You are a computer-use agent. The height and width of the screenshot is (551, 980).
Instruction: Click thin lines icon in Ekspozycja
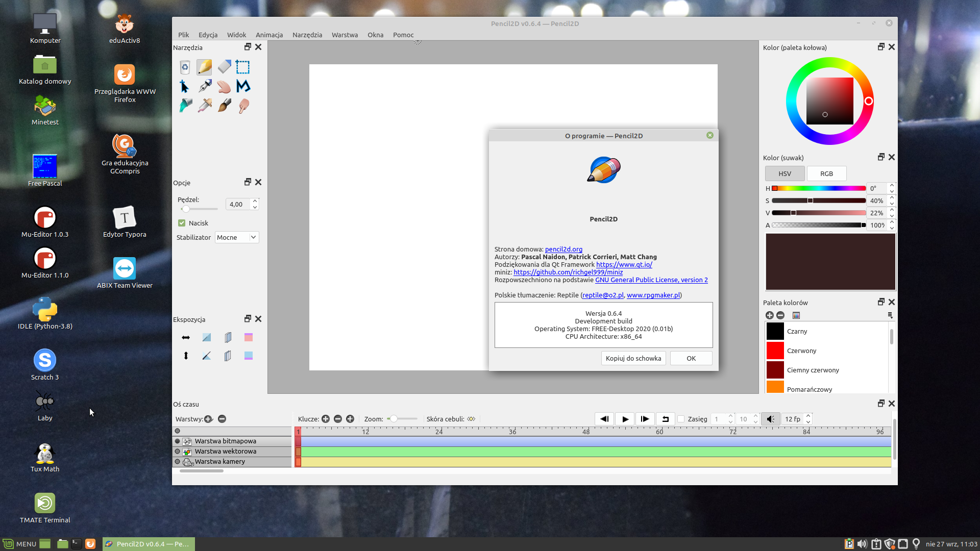point(207,337)
